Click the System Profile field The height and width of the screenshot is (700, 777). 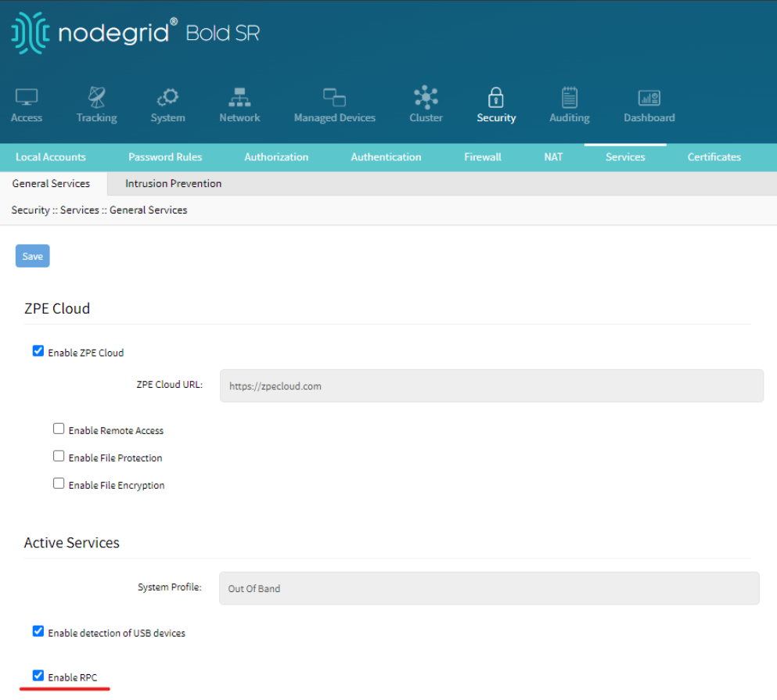(489, 588)
